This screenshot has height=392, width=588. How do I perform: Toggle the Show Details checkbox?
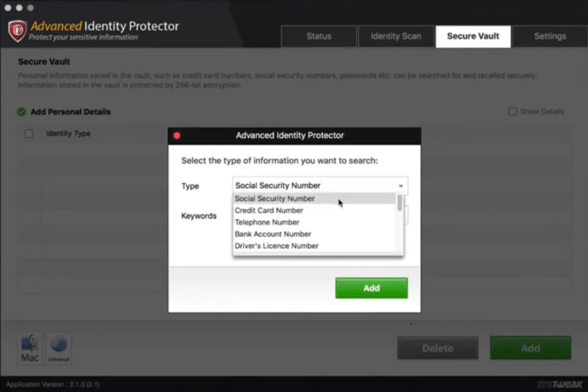pos(512,111)
